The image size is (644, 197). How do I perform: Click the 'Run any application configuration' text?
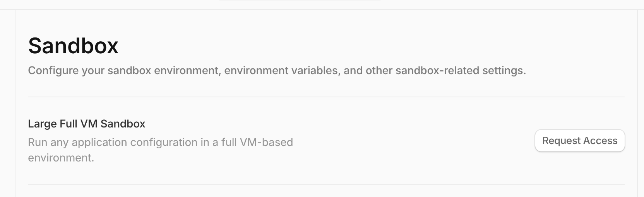(x=160, y=142)
